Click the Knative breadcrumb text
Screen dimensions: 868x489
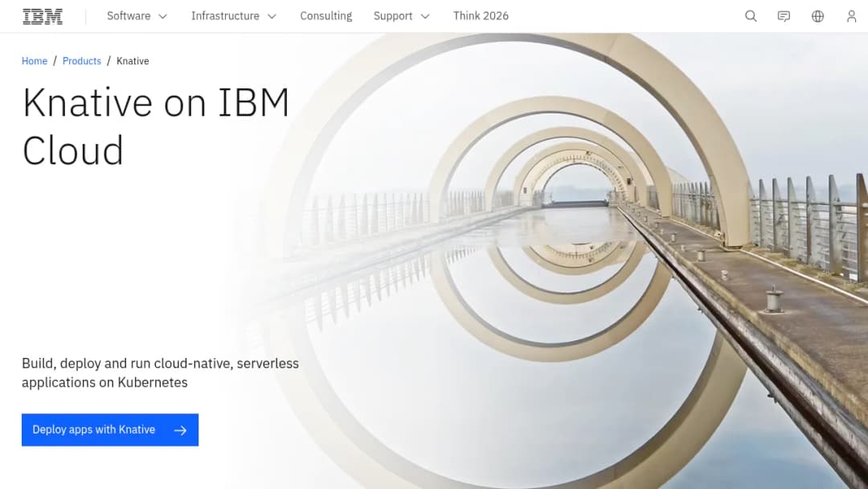(x=133, y=61)
